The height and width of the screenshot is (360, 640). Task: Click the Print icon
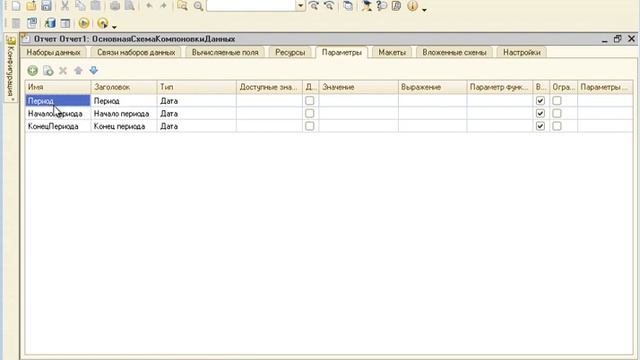coord(115,6)
